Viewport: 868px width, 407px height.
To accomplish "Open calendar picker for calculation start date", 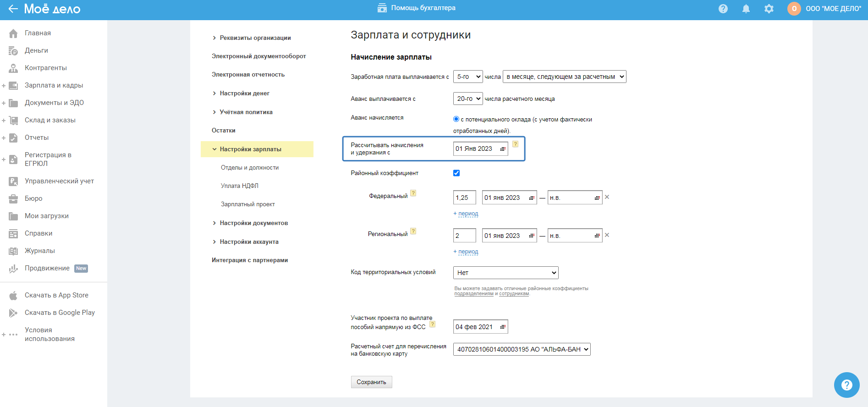I will (x=503, y=149).
